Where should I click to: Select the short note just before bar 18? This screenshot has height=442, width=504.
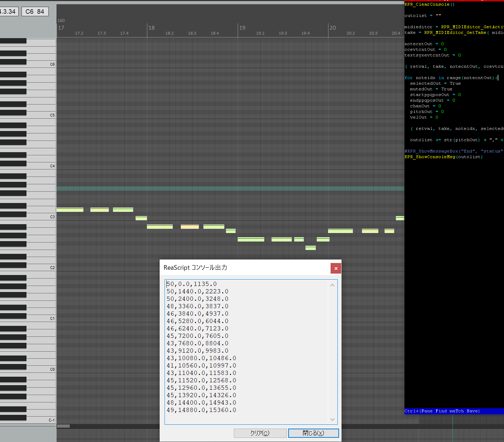click(x=141, y=218)
